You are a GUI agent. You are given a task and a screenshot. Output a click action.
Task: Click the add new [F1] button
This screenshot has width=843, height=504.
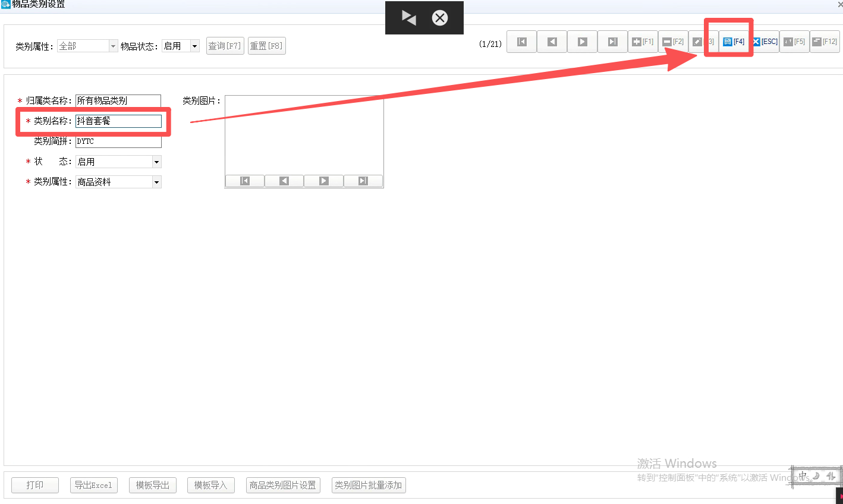point(643,42)
